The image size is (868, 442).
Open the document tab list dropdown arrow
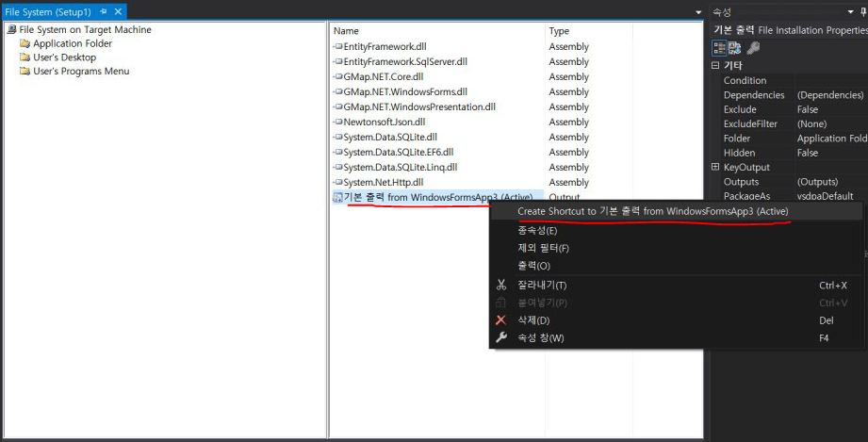[698, 12]
